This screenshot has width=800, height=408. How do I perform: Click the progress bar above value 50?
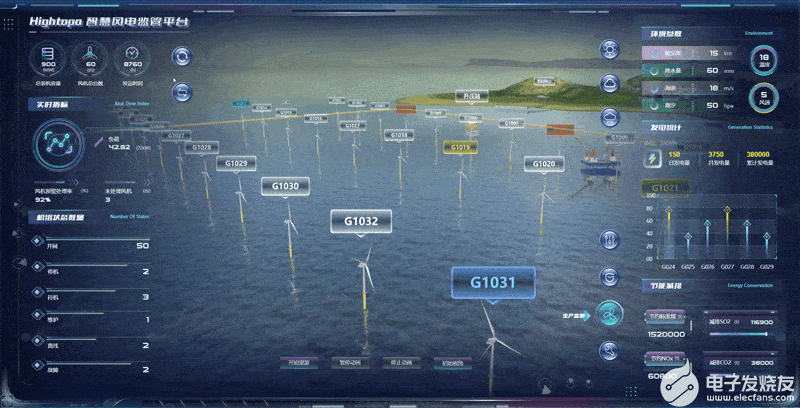[x=97, y=239]
